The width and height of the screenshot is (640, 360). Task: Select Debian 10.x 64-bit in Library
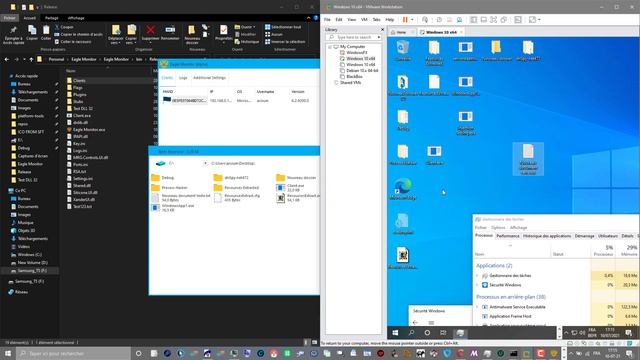tap(358, 70)
